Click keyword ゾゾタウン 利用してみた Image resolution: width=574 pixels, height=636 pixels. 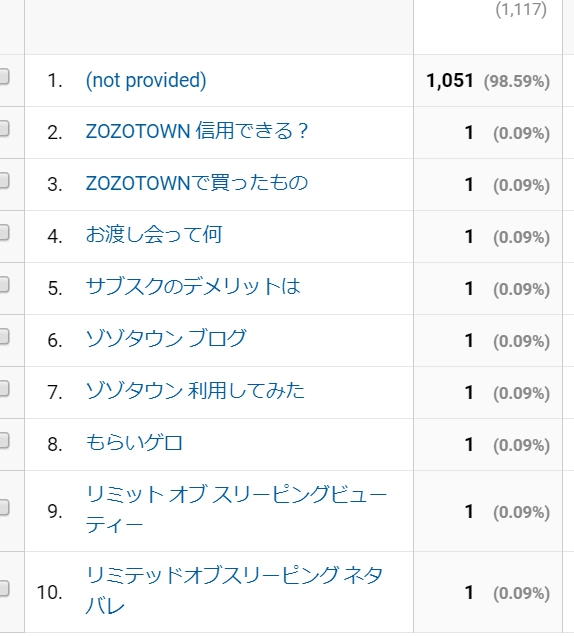point(195,391)
